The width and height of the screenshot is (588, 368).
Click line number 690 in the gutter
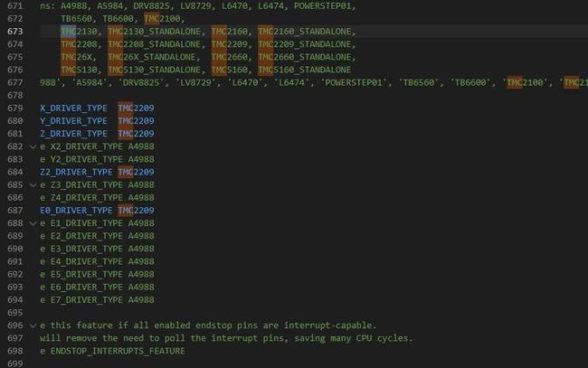(14, 248)
